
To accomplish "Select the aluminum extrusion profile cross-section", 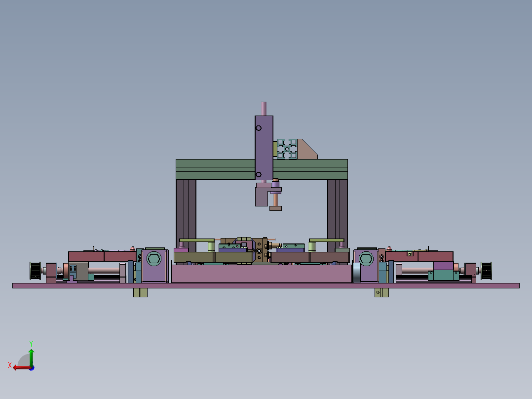I will (x=287, y=149).
